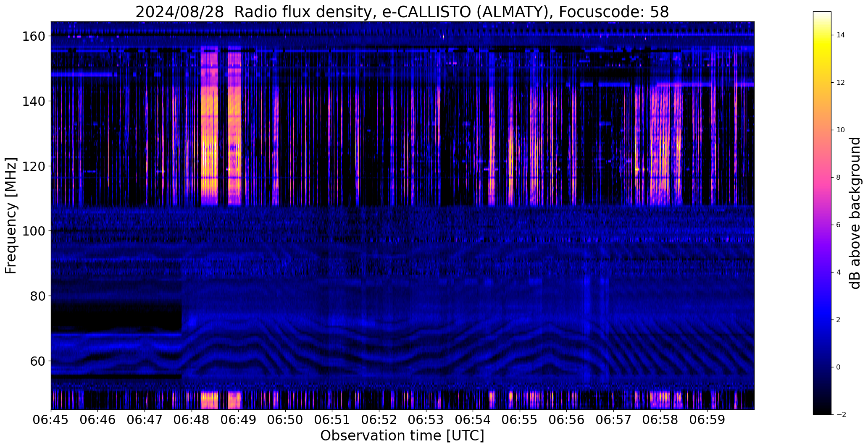
Task: Click the 06:55 time tick label
Action: [520, 419]
